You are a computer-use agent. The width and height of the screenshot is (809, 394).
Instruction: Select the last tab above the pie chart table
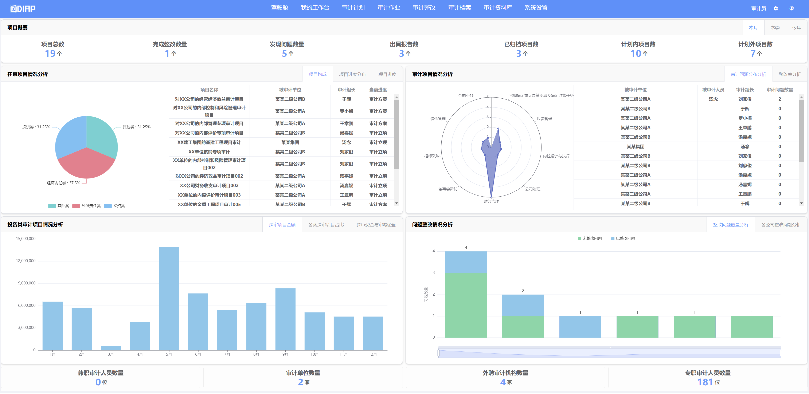click(387, 74)
